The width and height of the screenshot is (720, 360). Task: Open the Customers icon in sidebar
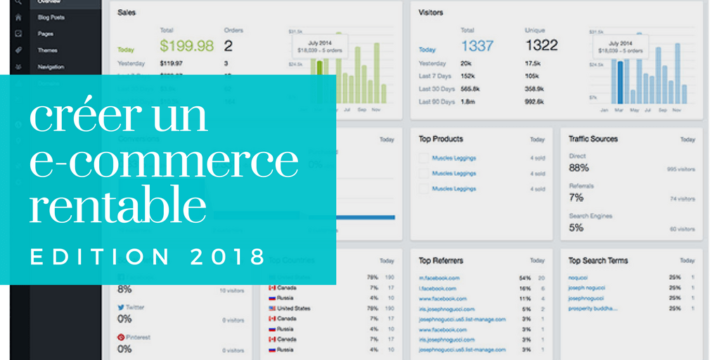coord(18,67)
